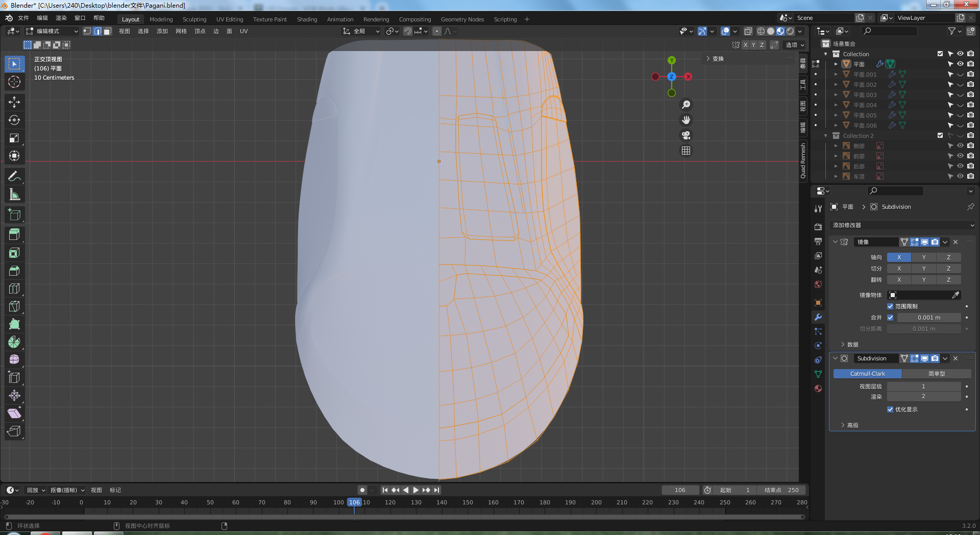Screen dimensions: 980x535
Task: Select the Shear tool
Action: click(14, 414)
